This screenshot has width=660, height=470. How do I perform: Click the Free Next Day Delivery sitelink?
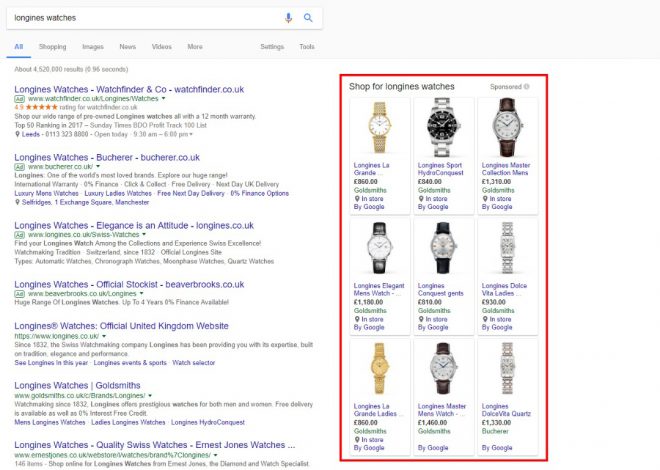click(191, 194)
